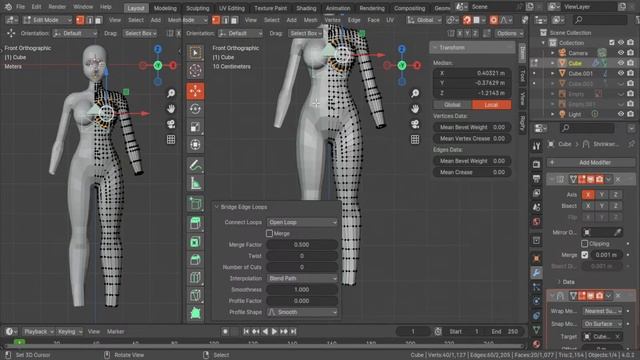
Task: Toggle the Merge checkbox in the Mirror modifier
Action: coord(584,255)
